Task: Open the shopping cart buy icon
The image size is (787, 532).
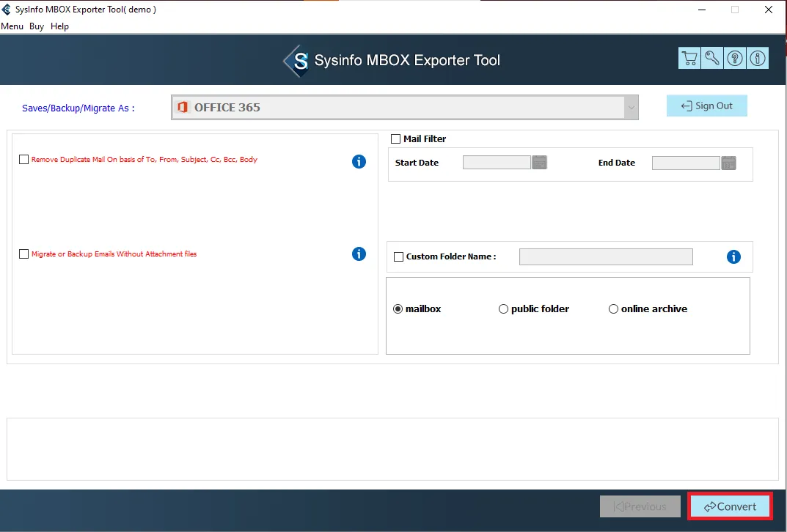Action: [689, 58]
